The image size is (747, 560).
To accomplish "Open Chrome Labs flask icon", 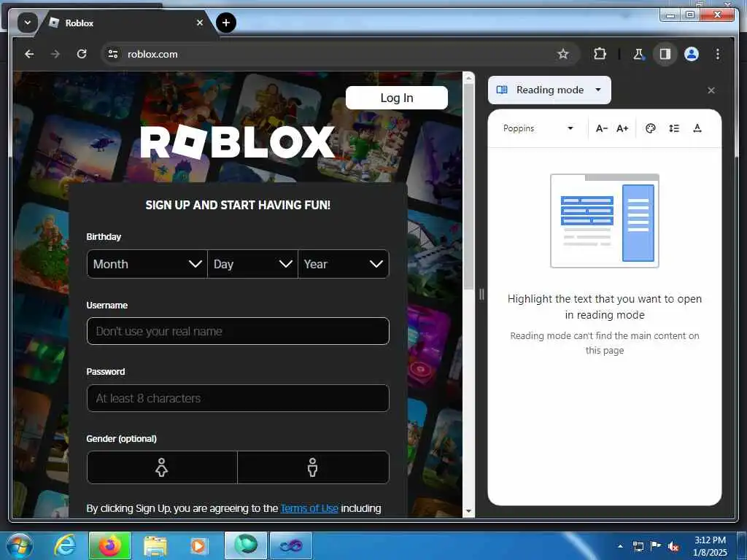I will (638, 54).
